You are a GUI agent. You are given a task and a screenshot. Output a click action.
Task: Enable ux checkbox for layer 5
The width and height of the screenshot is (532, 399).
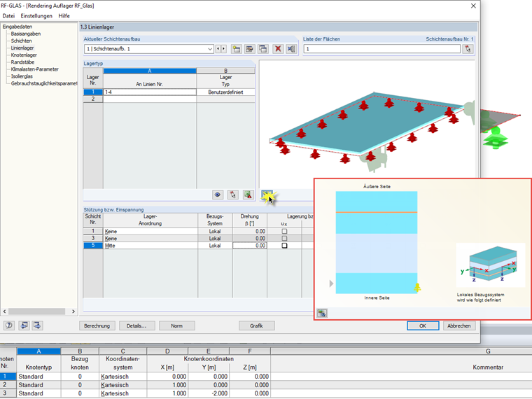[284, 246]
